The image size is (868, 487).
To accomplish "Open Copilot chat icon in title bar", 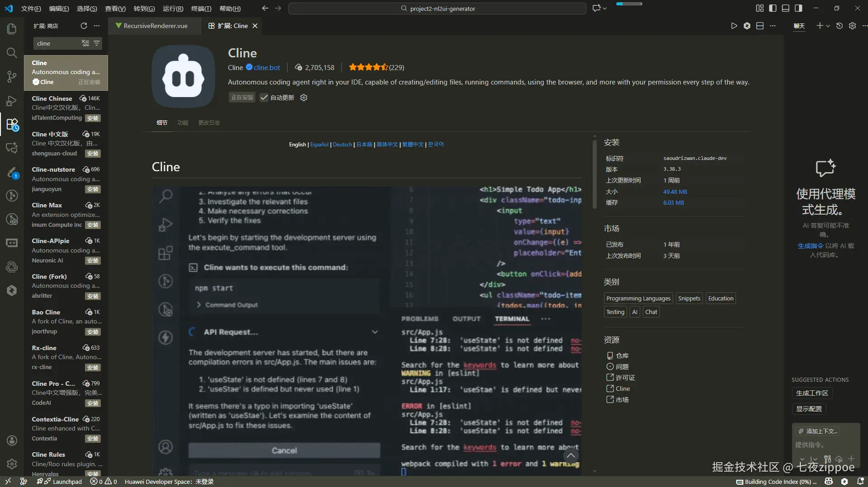I will pyautogui.click(x=597, y=8).
